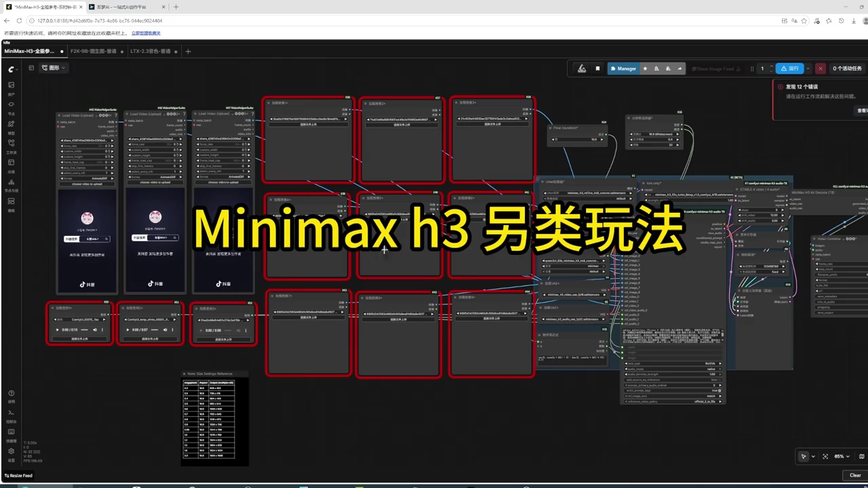Play audio in 加载音频1 node
The width and height of the screenshot is (868, 488).
(x=58, y=330)
